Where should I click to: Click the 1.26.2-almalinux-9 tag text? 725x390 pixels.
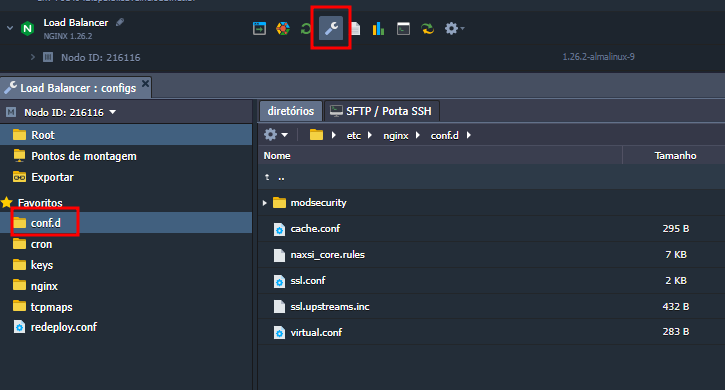pyautogui.click(x=598, y=57)
